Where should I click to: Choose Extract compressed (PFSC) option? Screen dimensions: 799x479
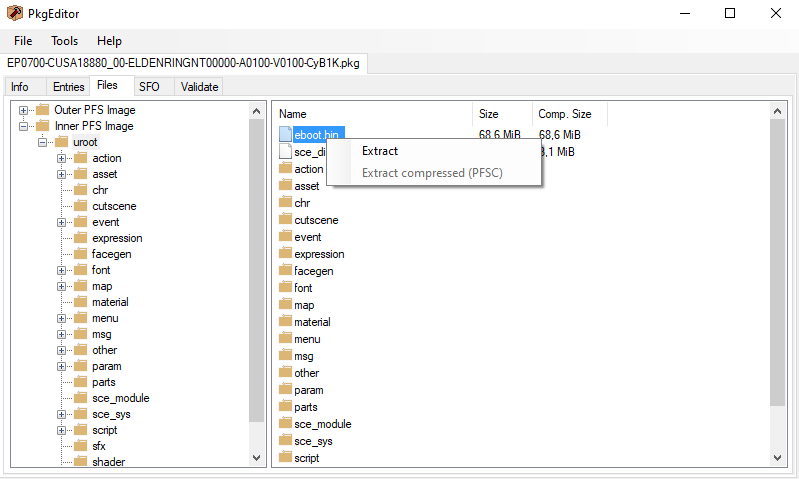432,173
